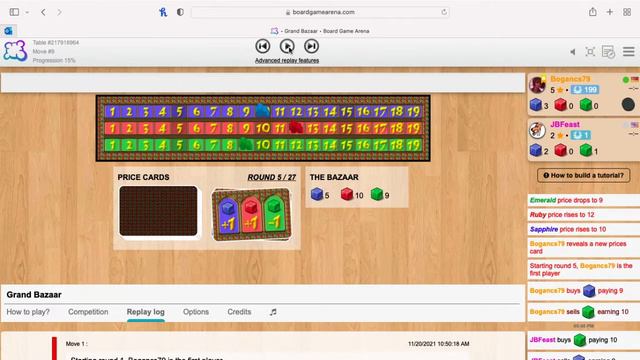Open Advanced replay features link
The width and height of the screenshot is (640, 360).
coord(287,60)
